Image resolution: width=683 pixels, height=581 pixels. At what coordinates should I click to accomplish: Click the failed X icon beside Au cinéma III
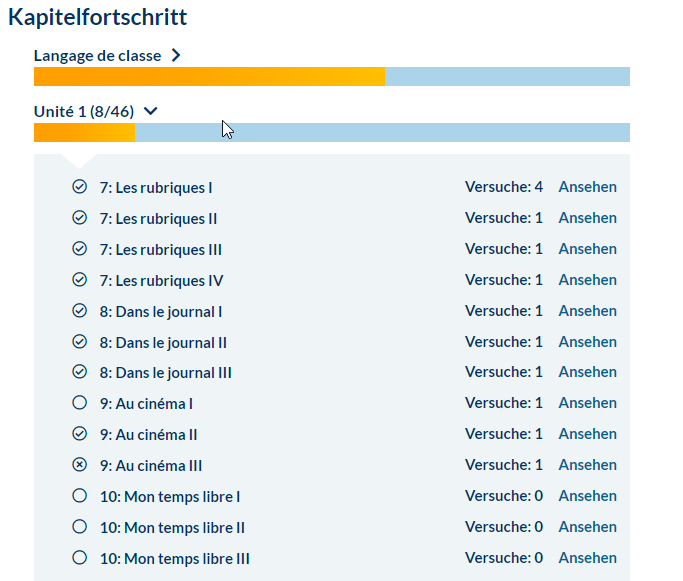[80, 466]
